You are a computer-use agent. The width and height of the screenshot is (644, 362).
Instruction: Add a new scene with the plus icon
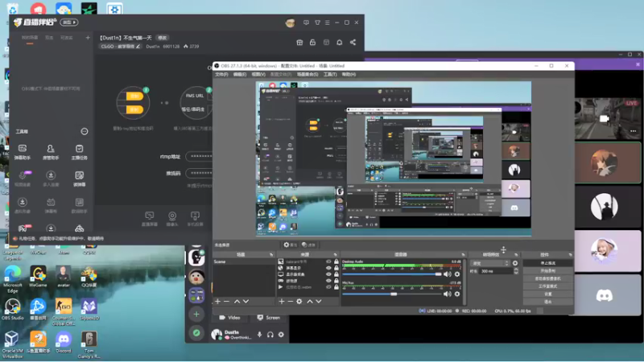pyautogui.click(x=217, y=301)
